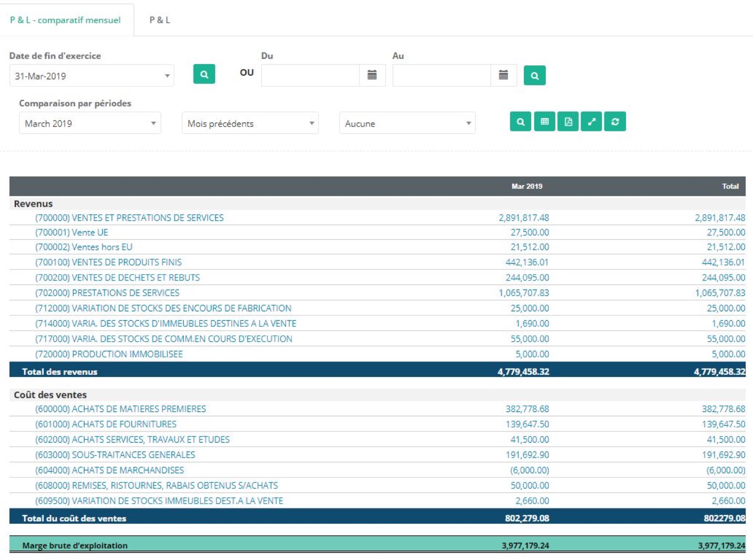Open account (600000) ACHATS DE MATIERES PREMIERES
The height and width of the screenshot is (560, 753).
(120, 409)
